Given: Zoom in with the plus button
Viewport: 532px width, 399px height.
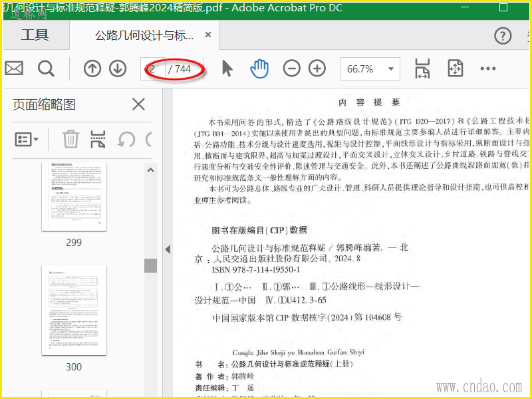Looking at the screenshot, I should 317,69.
